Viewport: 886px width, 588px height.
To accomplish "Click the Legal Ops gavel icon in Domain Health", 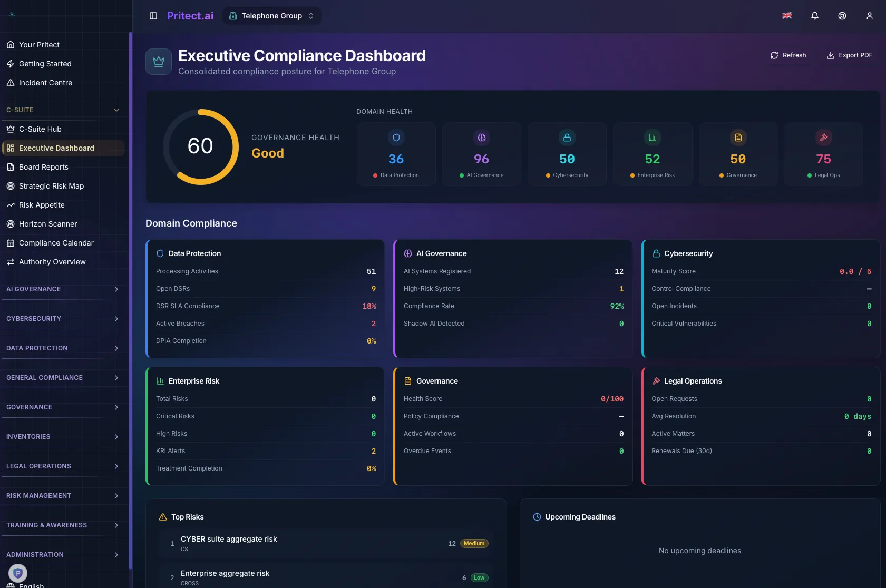I will [x=824, y=138].
